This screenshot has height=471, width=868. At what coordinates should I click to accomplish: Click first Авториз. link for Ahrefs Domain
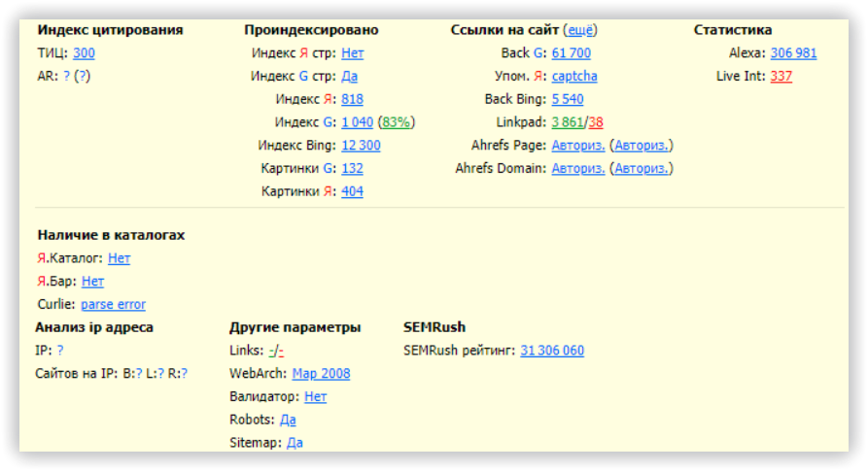578,169
